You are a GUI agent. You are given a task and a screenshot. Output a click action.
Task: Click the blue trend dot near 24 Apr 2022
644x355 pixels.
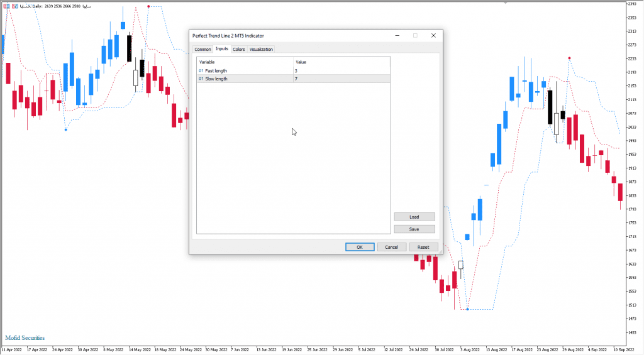click(x=66, y=129)
